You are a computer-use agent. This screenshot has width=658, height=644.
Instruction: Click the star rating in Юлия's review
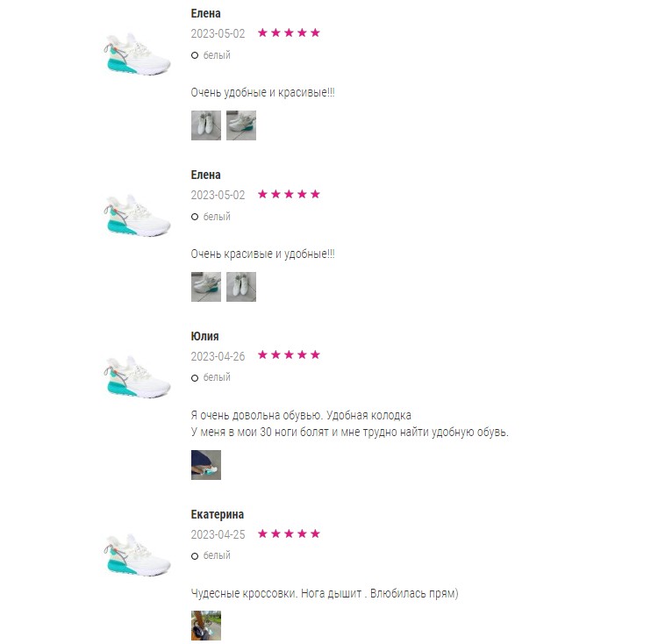(289, 355)
